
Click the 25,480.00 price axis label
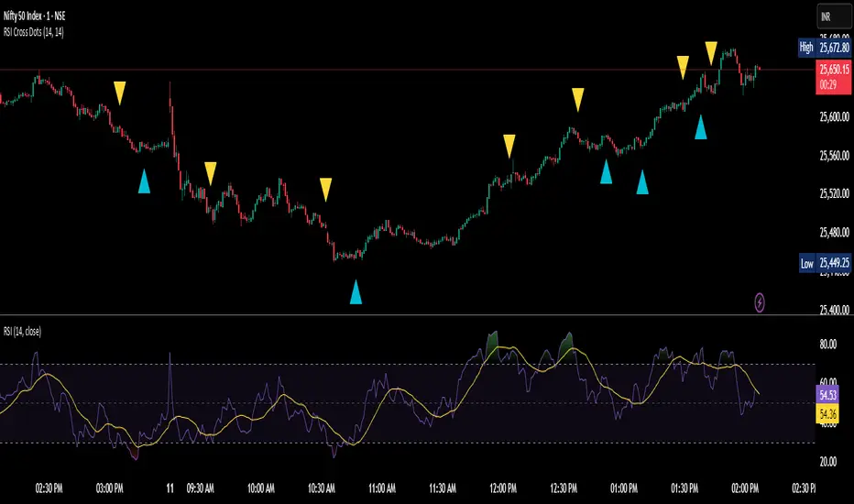(834, 232)
